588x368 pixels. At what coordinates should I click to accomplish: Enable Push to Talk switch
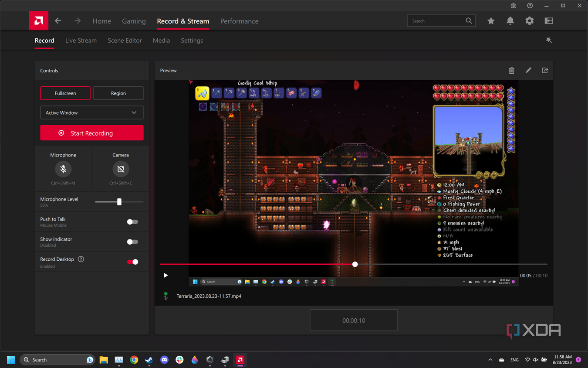pos(132,222)
